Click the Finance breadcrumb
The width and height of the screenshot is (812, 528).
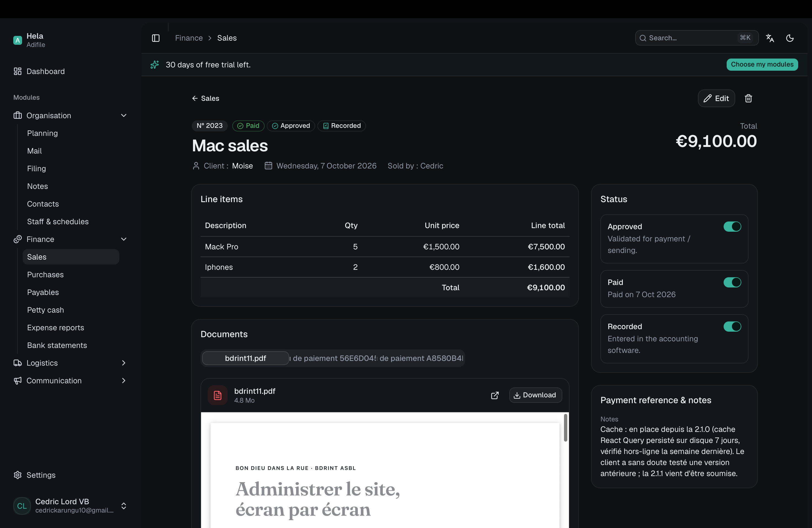[189, 38]
